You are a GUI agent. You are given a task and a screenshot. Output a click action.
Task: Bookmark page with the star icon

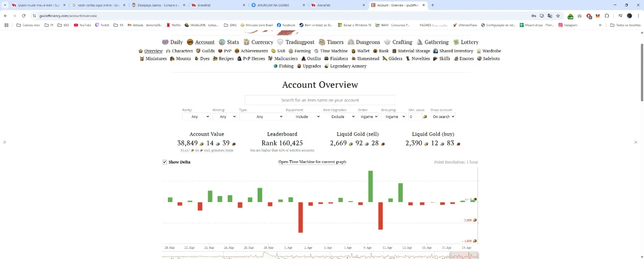click(558, 16)
